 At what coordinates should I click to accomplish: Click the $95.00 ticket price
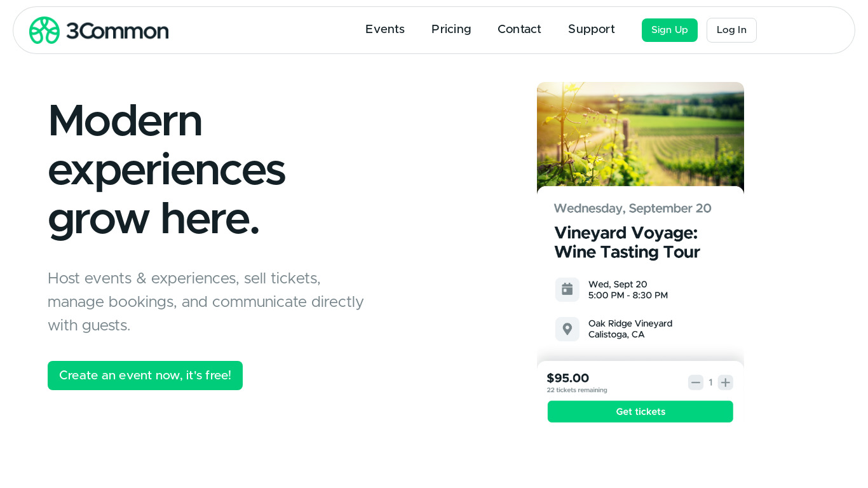[x=567, y=378]
